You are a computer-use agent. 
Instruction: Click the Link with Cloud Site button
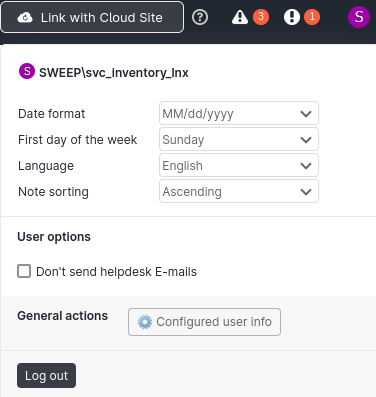click(92, 17)
